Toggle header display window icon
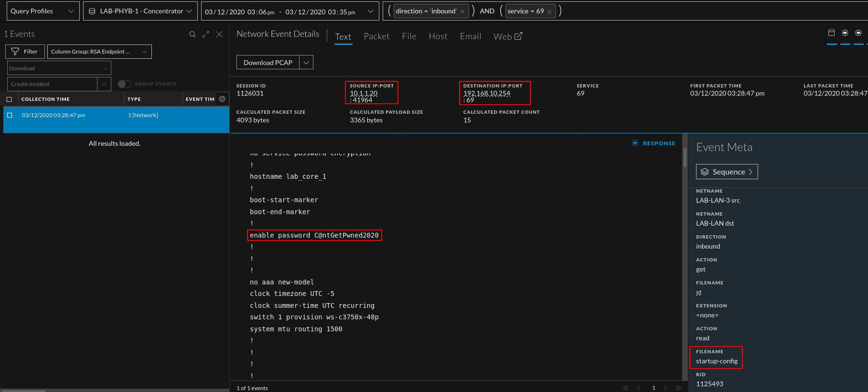Viewport: 868px width, 392px height. [x=831, y=33]
